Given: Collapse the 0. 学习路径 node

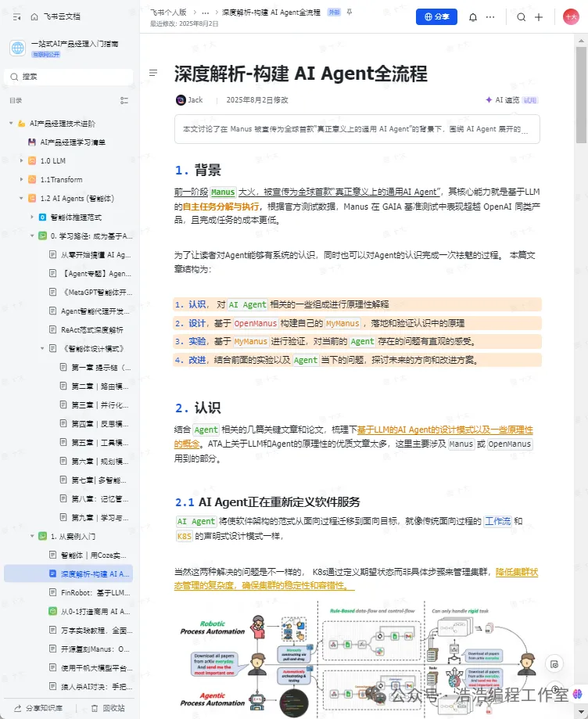Looking at the screenshot, I should [31, 236].
